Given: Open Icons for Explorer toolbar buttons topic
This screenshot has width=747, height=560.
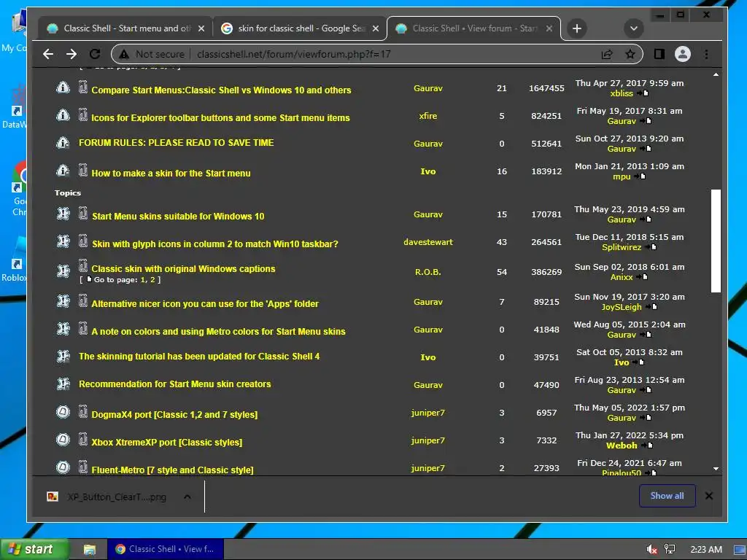Looking at the screenshot, I should click(220, 117).
